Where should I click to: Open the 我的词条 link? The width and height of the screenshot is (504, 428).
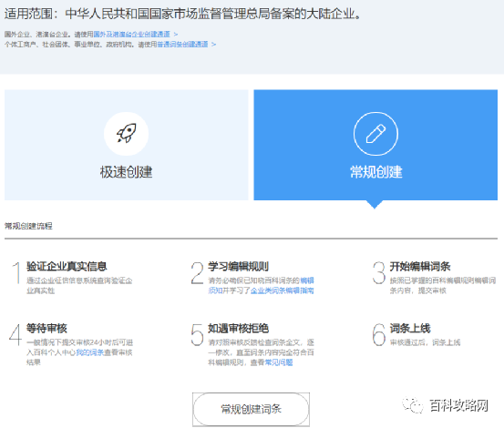(x=89, y=352)
